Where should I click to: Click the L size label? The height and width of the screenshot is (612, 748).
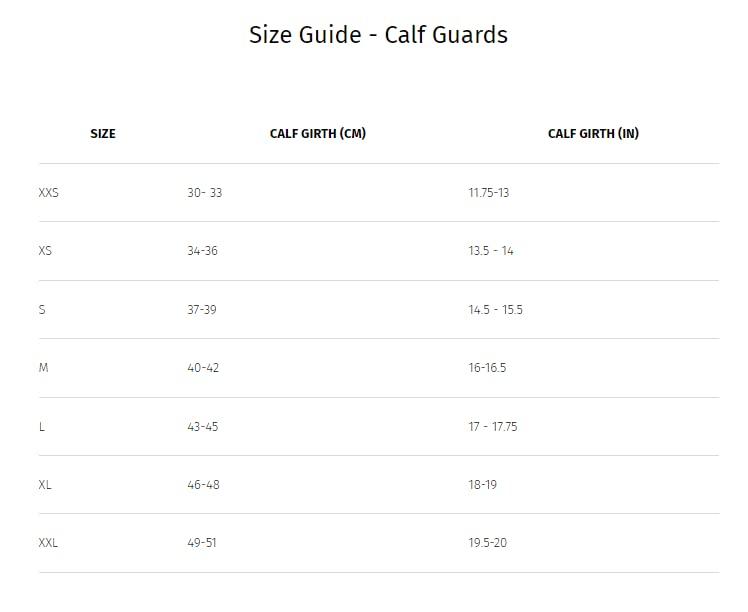[x=41, y=427]
